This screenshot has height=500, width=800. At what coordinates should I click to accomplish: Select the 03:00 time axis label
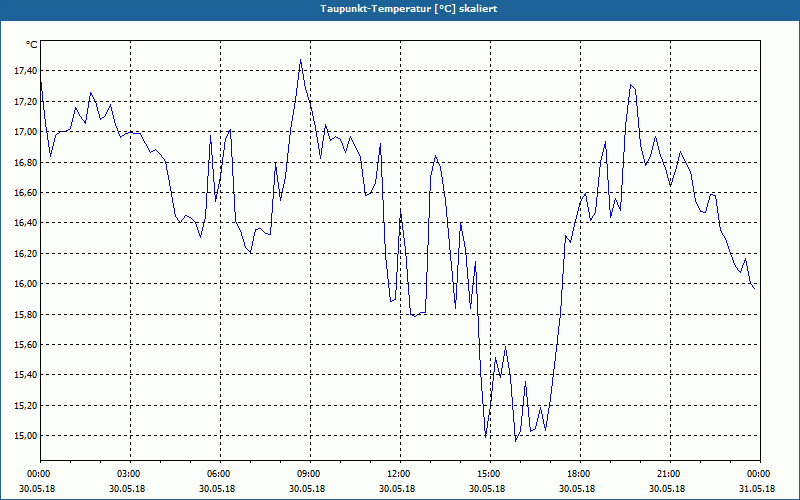[x=128, y=474]
